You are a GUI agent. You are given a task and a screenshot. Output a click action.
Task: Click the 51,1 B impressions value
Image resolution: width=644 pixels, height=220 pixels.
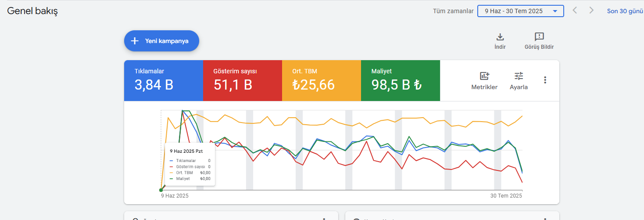coord(233,85)
